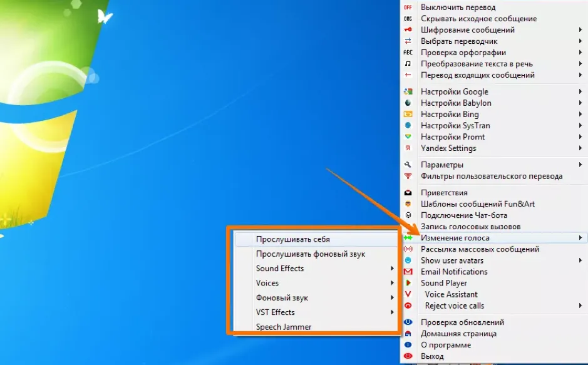Click the Bing settings icon
This screenshot has height=365, width=588.
[x=408, y=114]
